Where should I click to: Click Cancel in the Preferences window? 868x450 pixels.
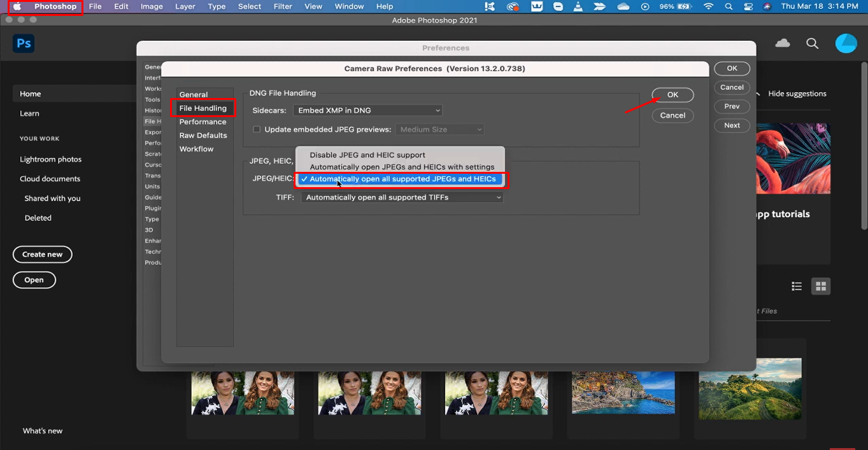click(x=732, y=87)
